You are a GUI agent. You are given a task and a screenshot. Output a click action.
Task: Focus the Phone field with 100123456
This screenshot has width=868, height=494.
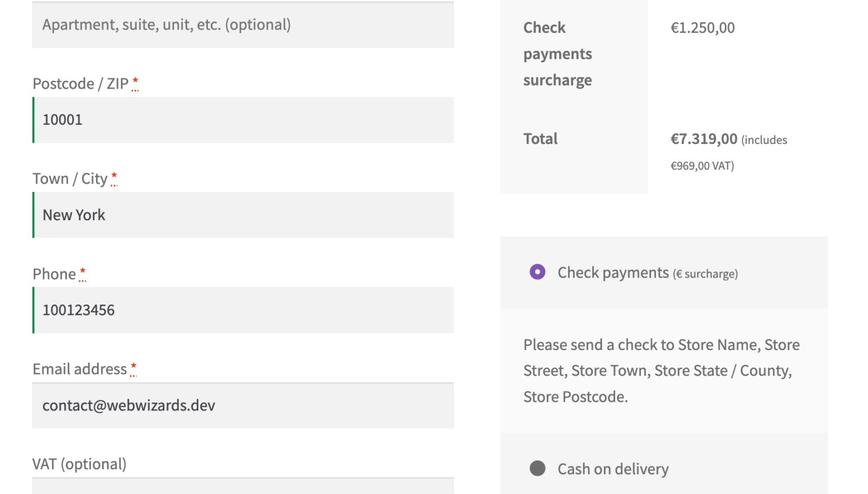coord(243,310)
